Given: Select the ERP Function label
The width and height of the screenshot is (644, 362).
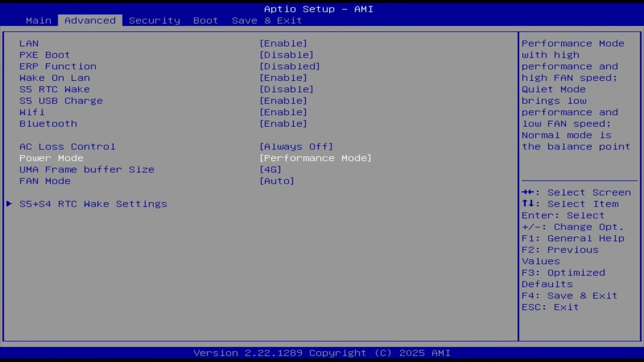Looking at the screenshot, I should click(58, 66).
